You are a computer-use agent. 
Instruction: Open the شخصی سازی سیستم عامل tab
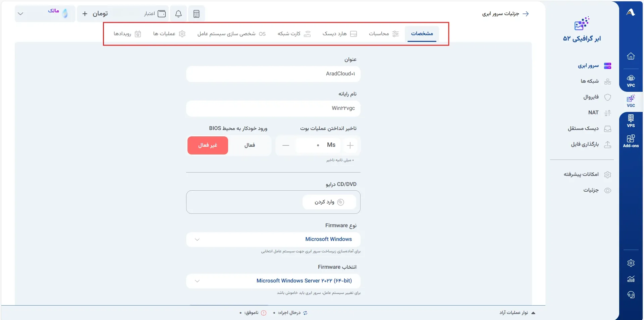coord(231,34)
